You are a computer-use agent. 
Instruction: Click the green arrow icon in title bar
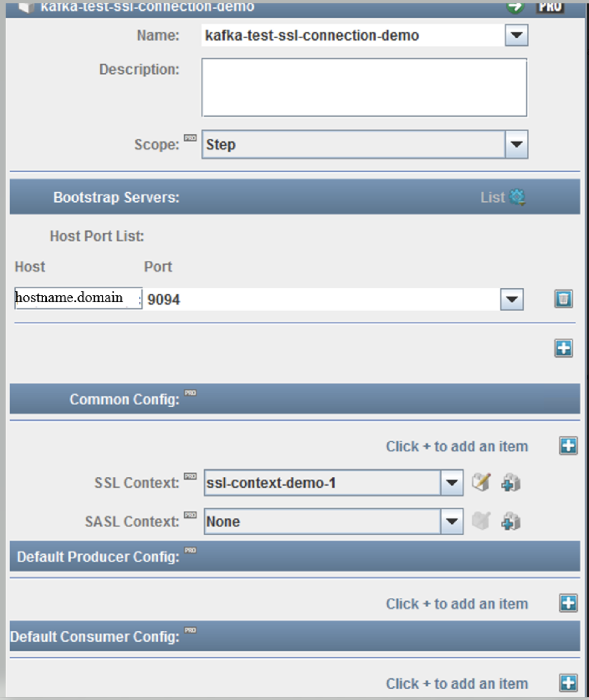(x=515, y=7)
